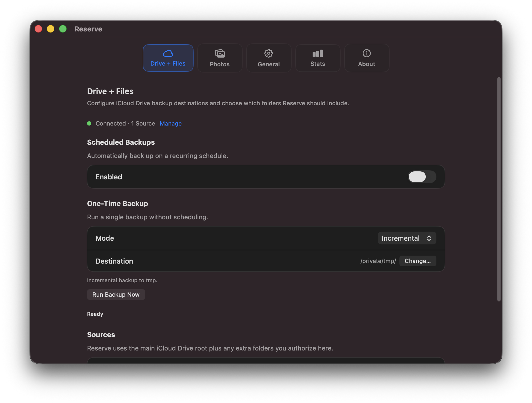532x403 pixels.
Task: Switch to the General tab
Action: pos(268,58)
